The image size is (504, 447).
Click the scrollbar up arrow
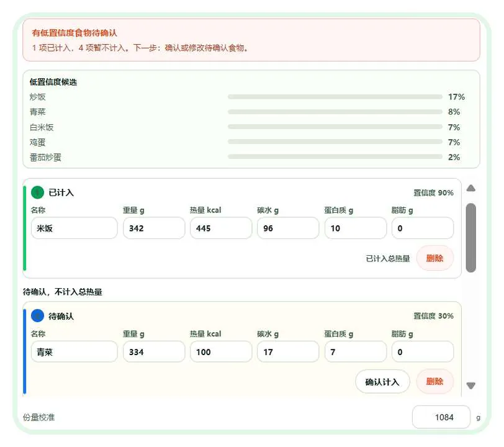tap(471, 188)
